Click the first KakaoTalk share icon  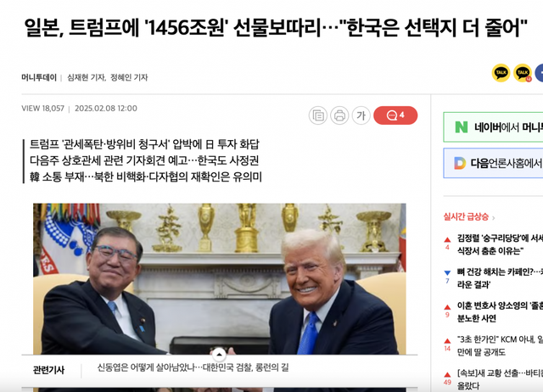(x=501, y=73)
